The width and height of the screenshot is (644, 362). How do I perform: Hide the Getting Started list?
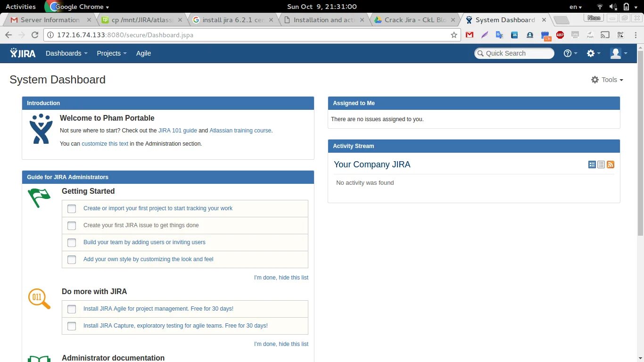pyautogui.click(x=281, y=278)
